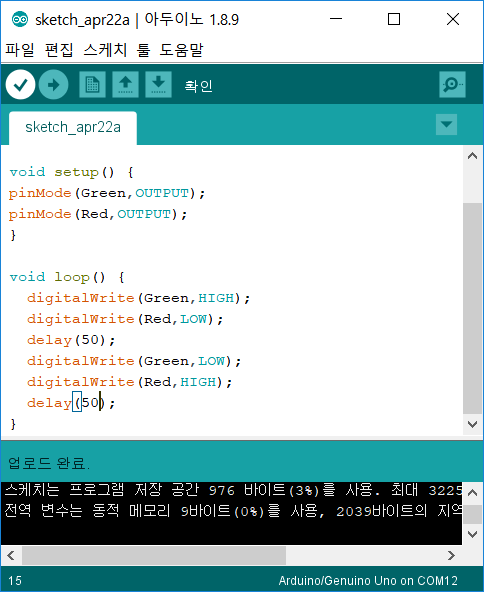
Task: Open the 편집 menu
Action: point(59,50)
